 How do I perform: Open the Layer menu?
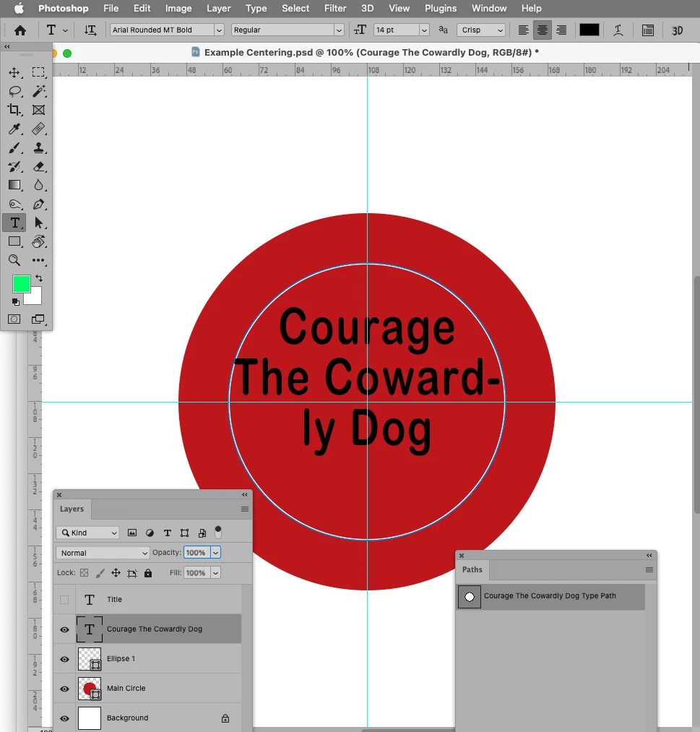point(218,9)
